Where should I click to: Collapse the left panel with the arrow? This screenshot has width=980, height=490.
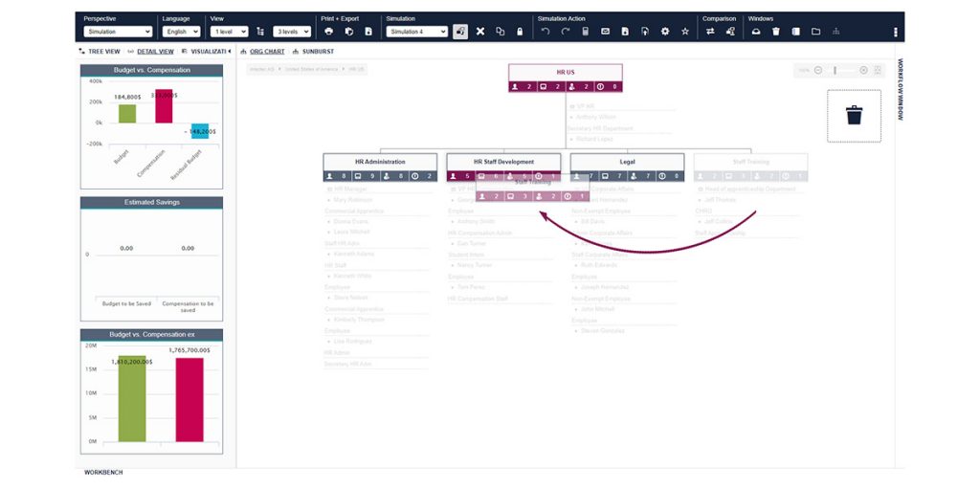pyautogui.click(x=230, y=51)
